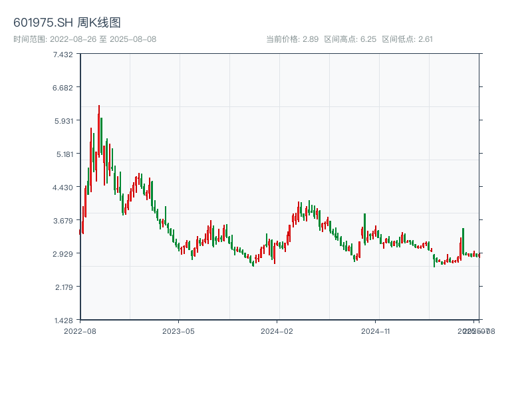Screen dimensions: 532x399
Task: Click the tall green candlestick spike in mid-2025
Action: 463,241
